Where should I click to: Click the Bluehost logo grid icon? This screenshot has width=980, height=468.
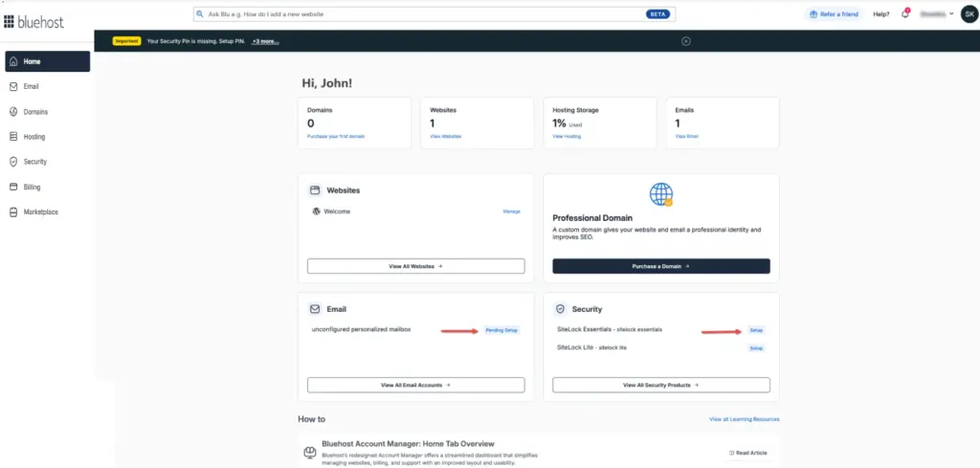click(x=10, y=21)
